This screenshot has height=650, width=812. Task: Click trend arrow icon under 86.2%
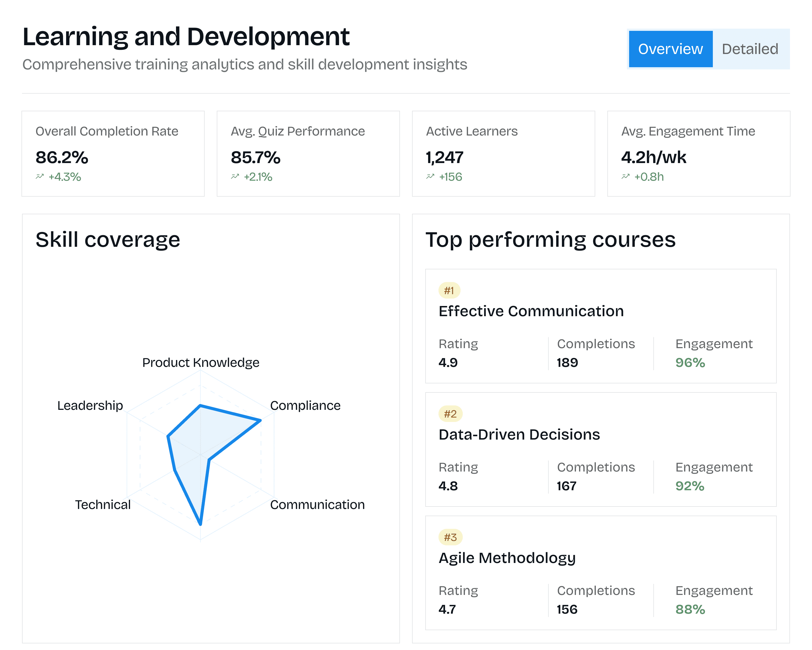point(40,176)
